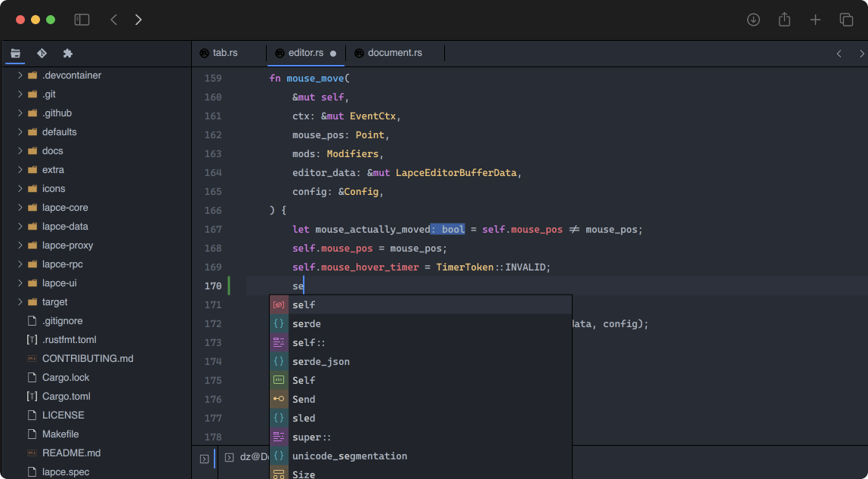Click the download icon in the titlebar
Image resolution: width=868 pixels, height=479 pixels.
(x=753, y=20)
